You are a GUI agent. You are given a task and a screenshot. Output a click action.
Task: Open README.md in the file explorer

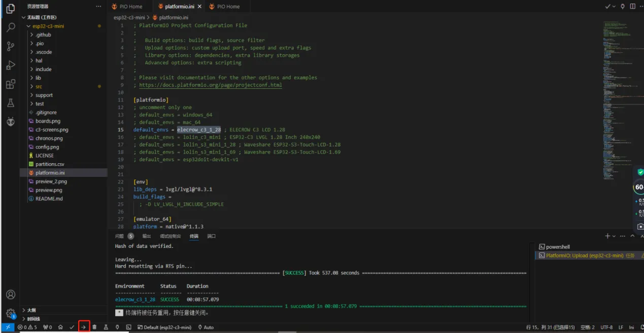(49, 199)
